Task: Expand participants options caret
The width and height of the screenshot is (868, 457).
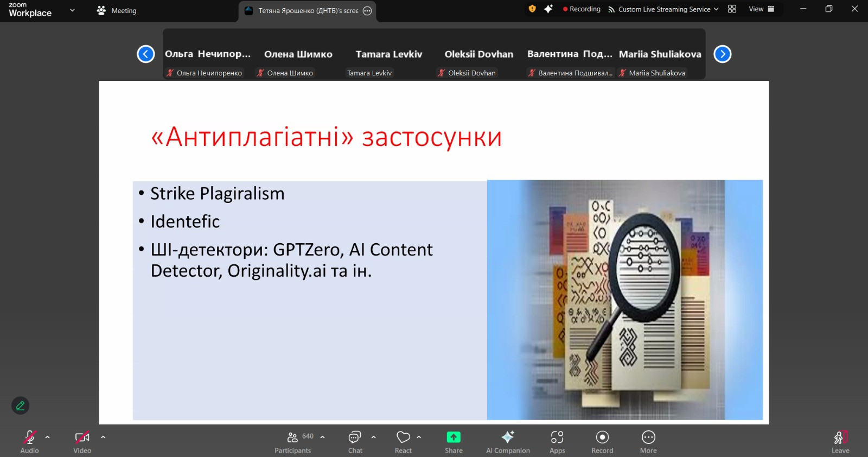Action: pyautogui.click(x=323, y=437)
